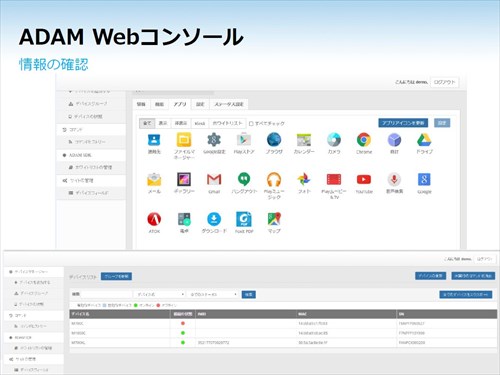Select the yellow File Manager app icon
Image resolution: width=500 pixels, height=375 pixels.
pos(184,140)
